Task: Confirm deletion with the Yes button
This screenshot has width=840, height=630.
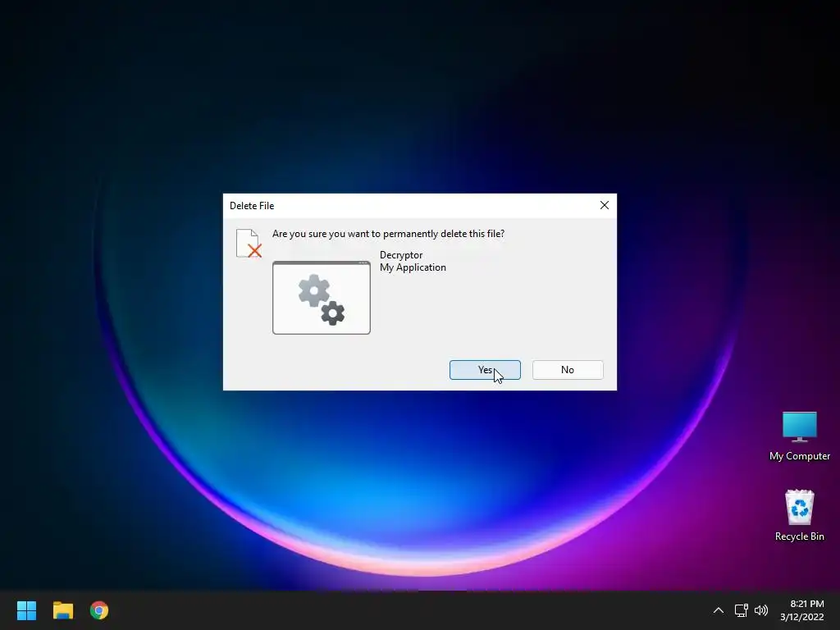Action: (485, 370)
